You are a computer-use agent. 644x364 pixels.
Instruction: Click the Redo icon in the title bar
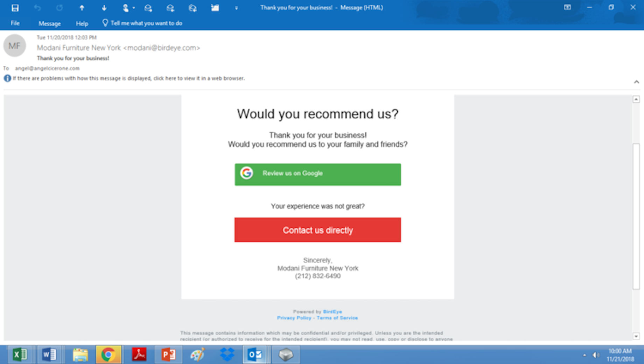coord(59,8)
